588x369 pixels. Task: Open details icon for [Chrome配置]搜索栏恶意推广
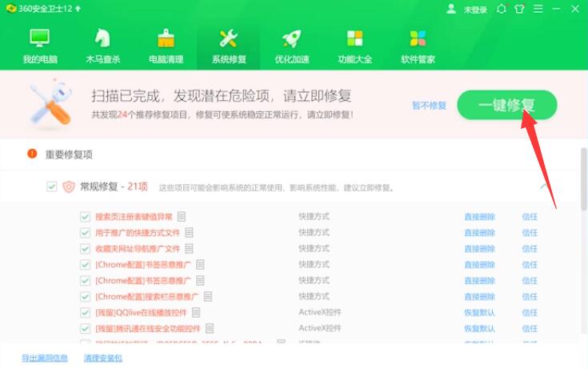click(x=208, y=296)
